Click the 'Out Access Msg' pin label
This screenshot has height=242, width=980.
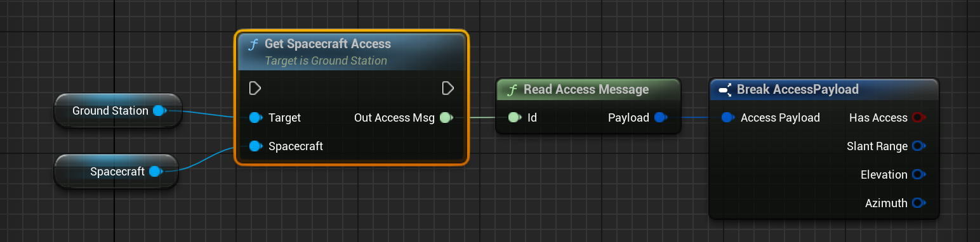(394, 117)
